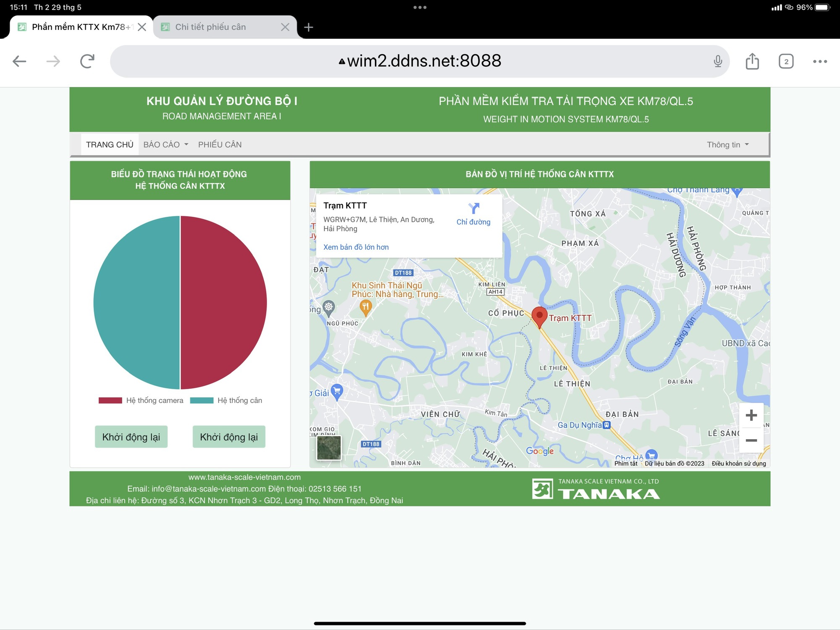Zoom out the map with minus button
Viewport: 840px width, 630px height.
(751, 440)
